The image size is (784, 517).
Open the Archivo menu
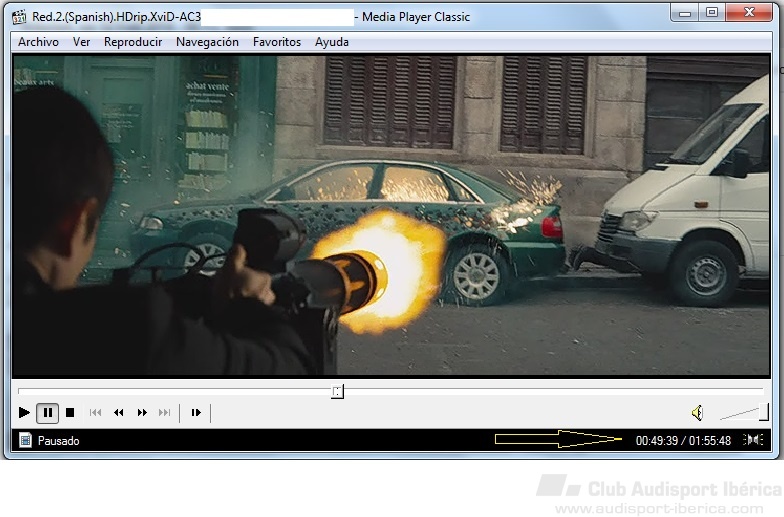pos(38,42)
